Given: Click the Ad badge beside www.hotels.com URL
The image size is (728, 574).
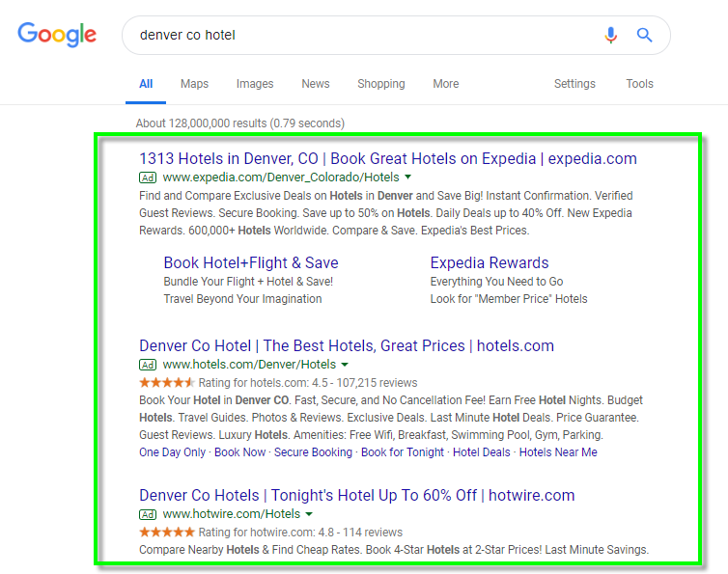Looking at the screenshot, I should 148,365.
